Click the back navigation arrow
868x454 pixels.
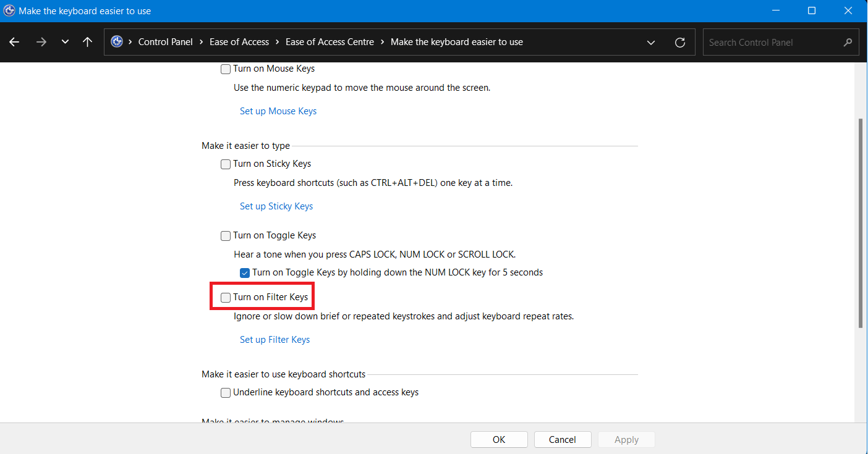[14, 41]
